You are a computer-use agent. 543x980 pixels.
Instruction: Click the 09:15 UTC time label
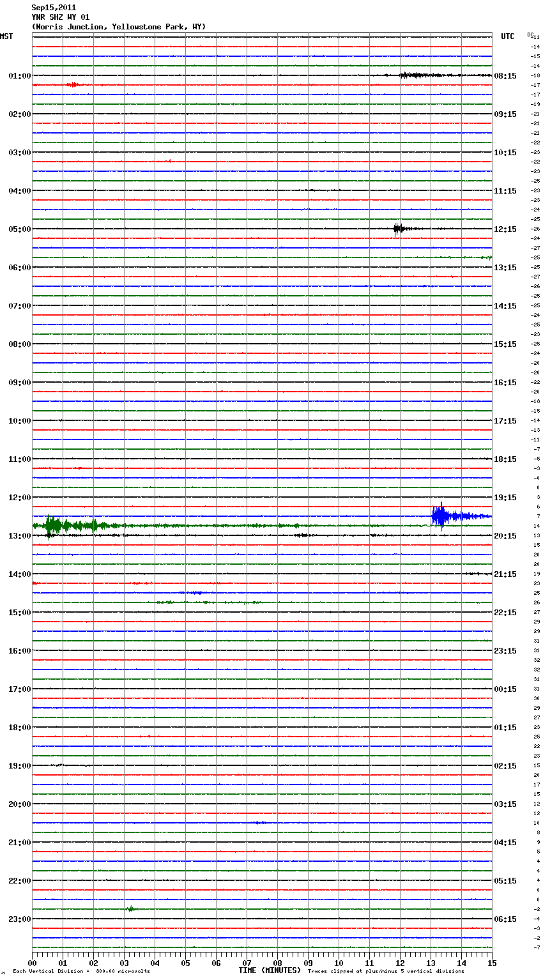coord(505,114)
